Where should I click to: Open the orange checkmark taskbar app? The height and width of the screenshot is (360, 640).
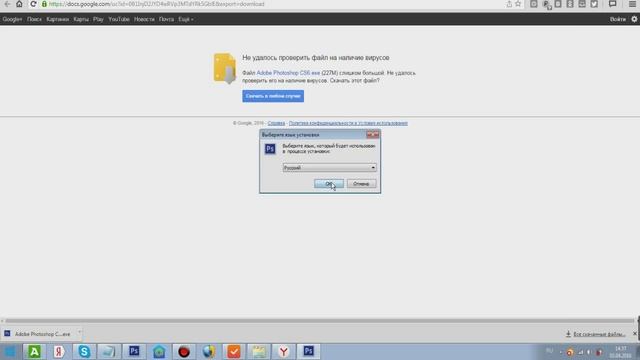[x=234, y=351]
